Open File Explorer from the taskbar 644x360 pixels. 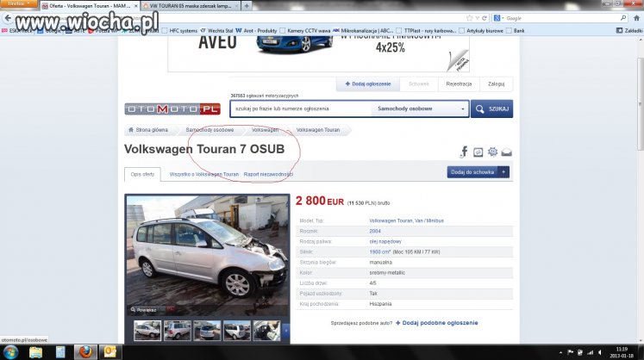(x=35, y=352)
